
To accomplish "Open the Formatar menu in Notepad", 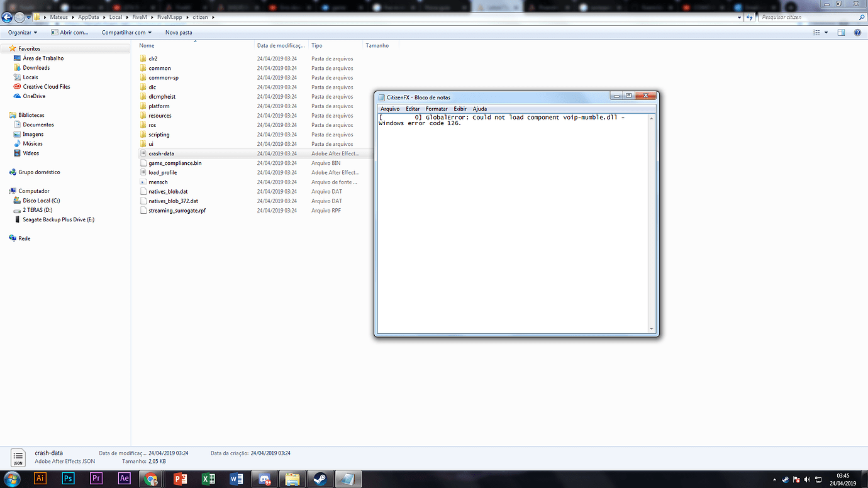I will [437, 109].
